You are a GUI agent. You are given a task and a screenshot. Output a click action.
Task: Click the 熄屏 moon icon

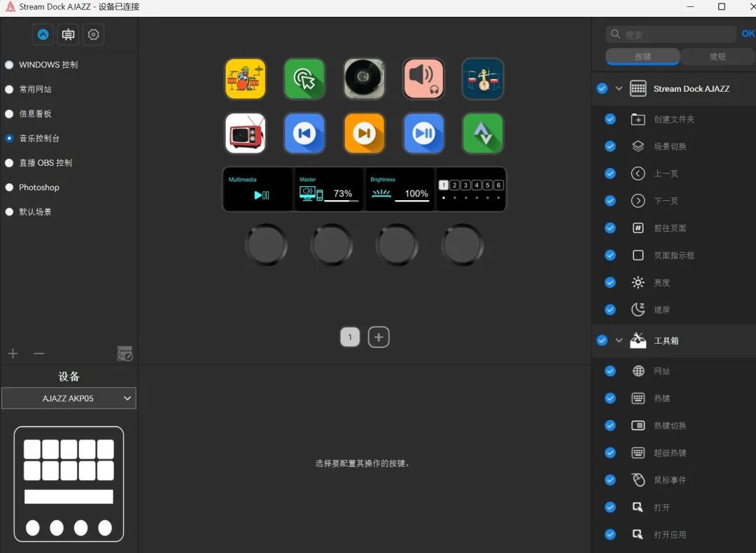(x=638, y=309)
